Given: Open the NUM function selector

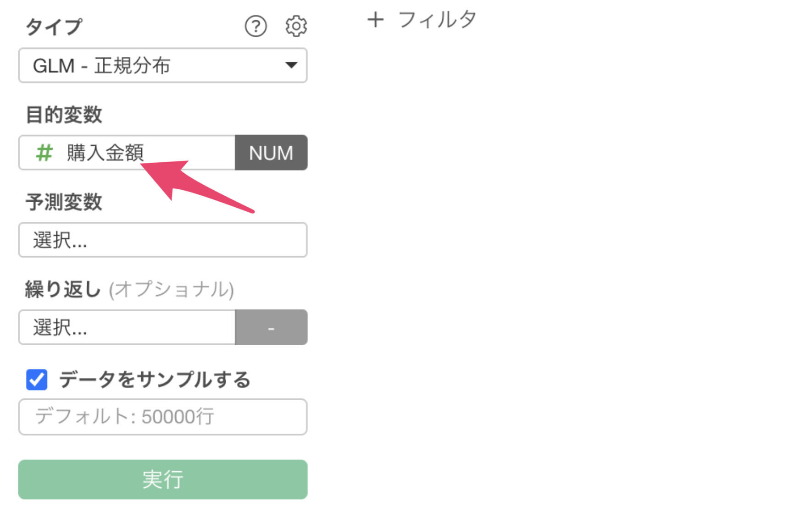Looking at the screenshot, I should [x=271, y=153].
